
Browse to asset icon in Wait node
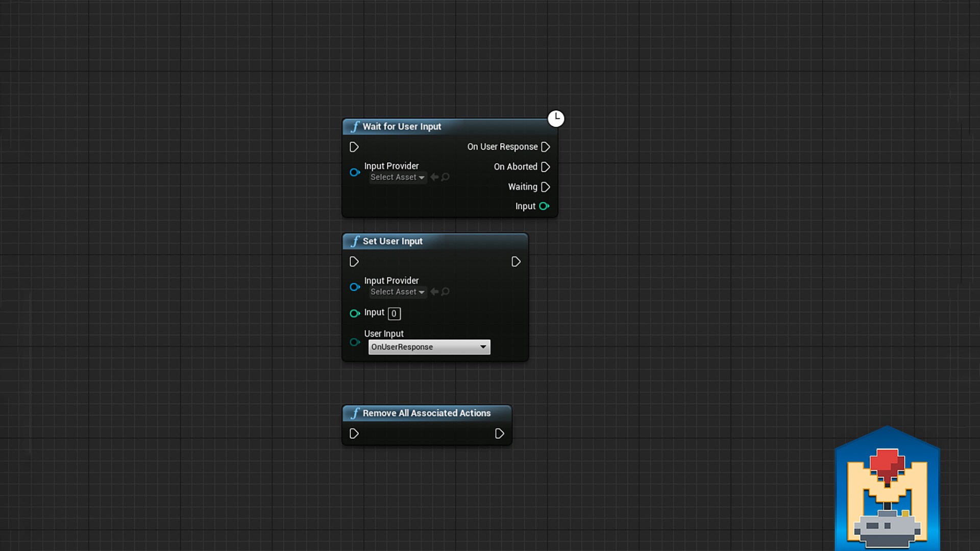point(446,177)
